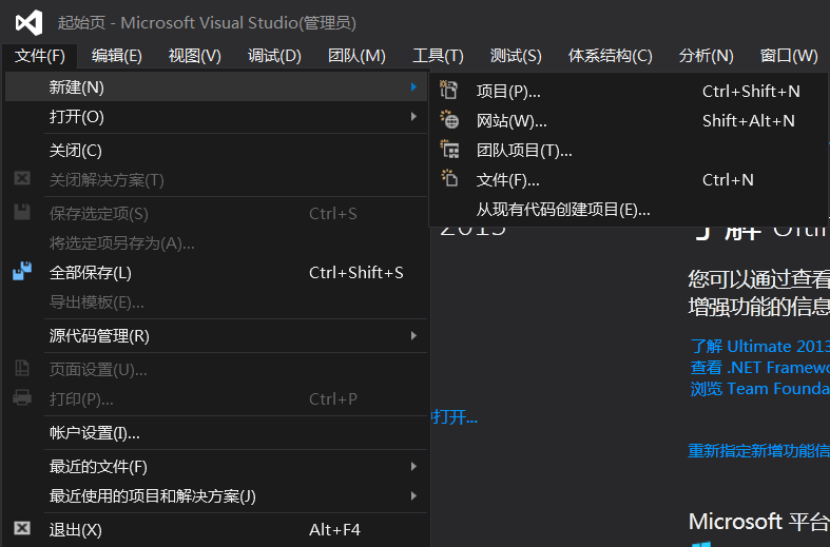The height and width of the screenshot is (548, 830).
Task: Expand the 最近的文件(F) submenu arrow
Action: pos(414,466)
